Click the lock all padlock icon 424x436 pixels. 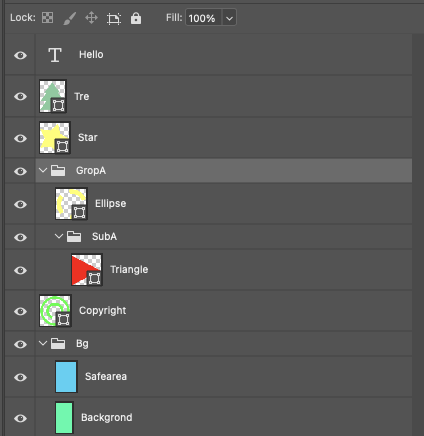click(x=136, y=18)
